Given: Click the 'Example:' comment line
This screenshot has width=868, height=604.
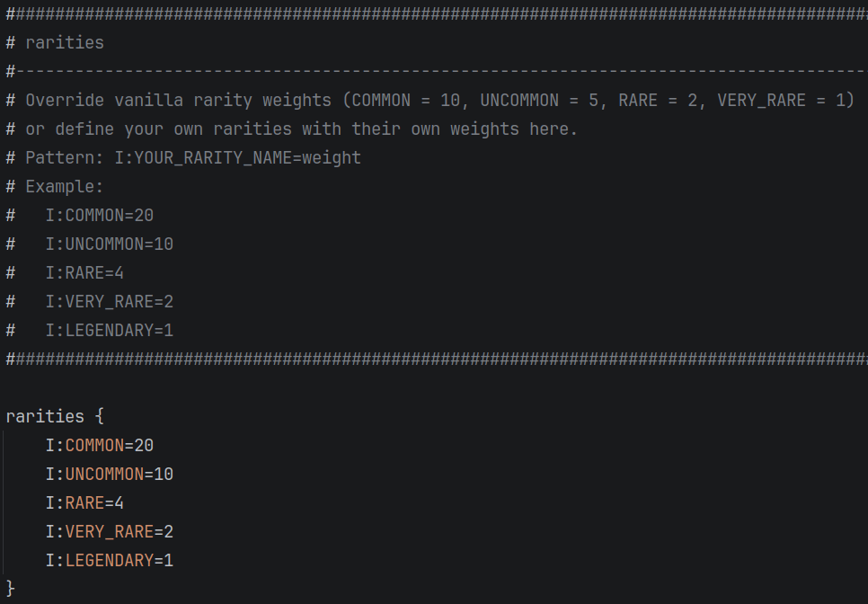Looking at the screenshot, I should pyautogui.click(x=64, y=187).
